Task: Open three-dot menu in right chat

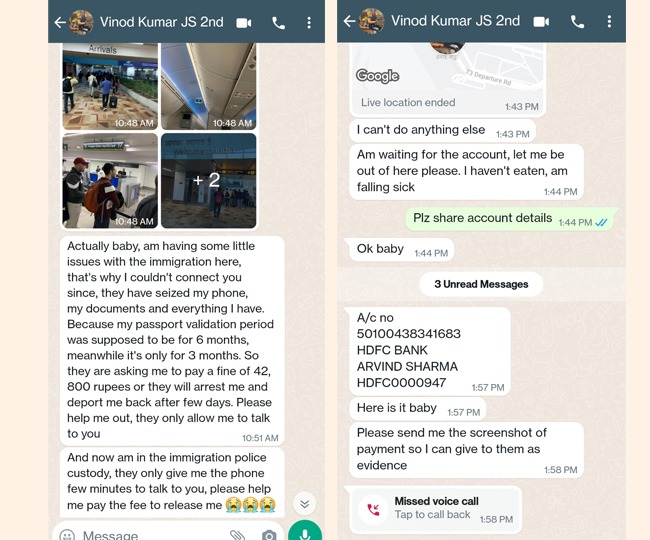Action: 609,22
